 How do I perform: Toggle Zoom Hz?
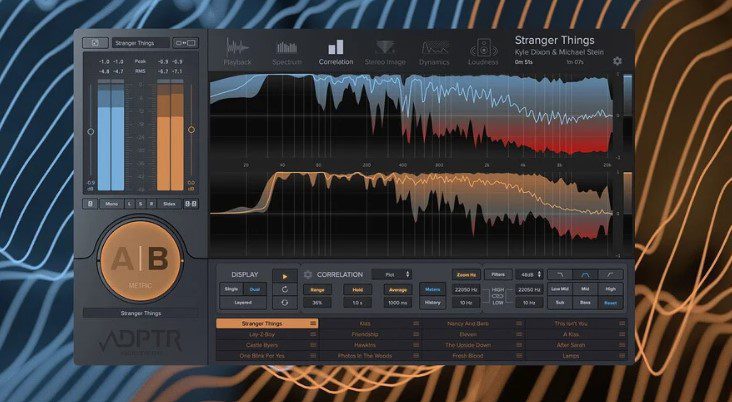(466, 275)
